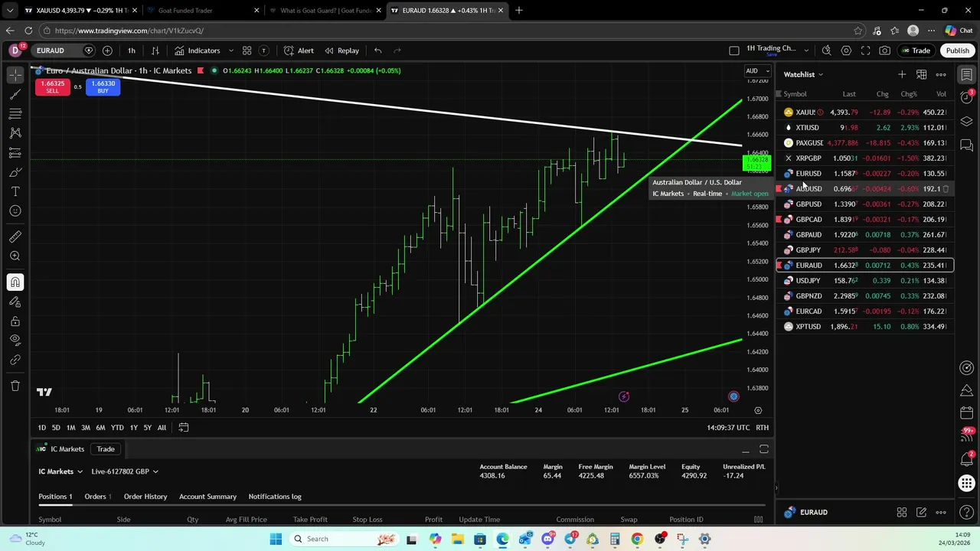Toggle RTH session setting
This screenshot has height=551, width=980.
[x=763, y=428]
